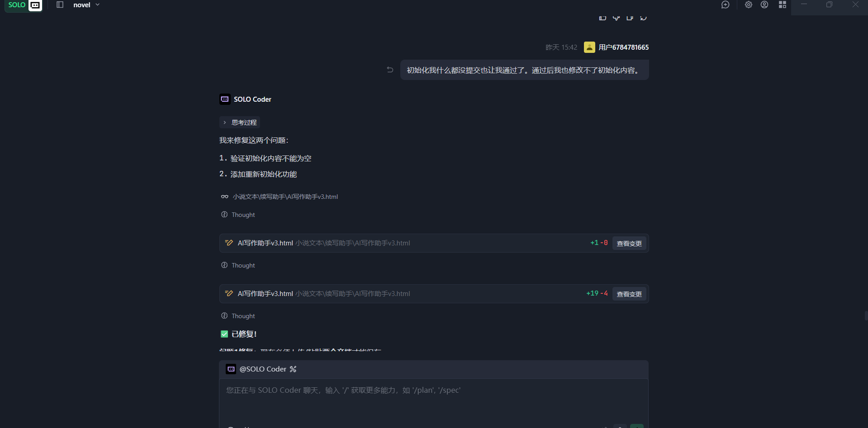Open the second AI写作助手v3.html edit entry
Image resolution: width=868 pixels, height=428 pixels.
pos(266,294)
